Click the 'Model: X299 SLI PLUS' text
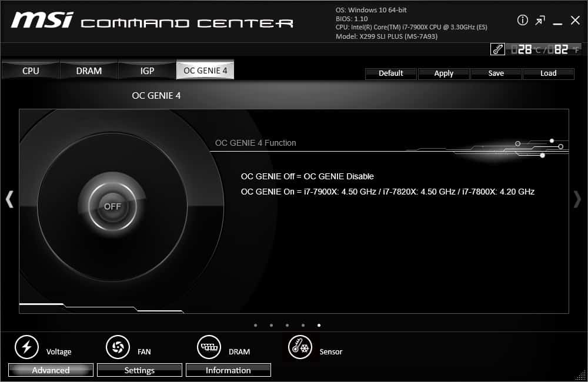 click(386, 36)
